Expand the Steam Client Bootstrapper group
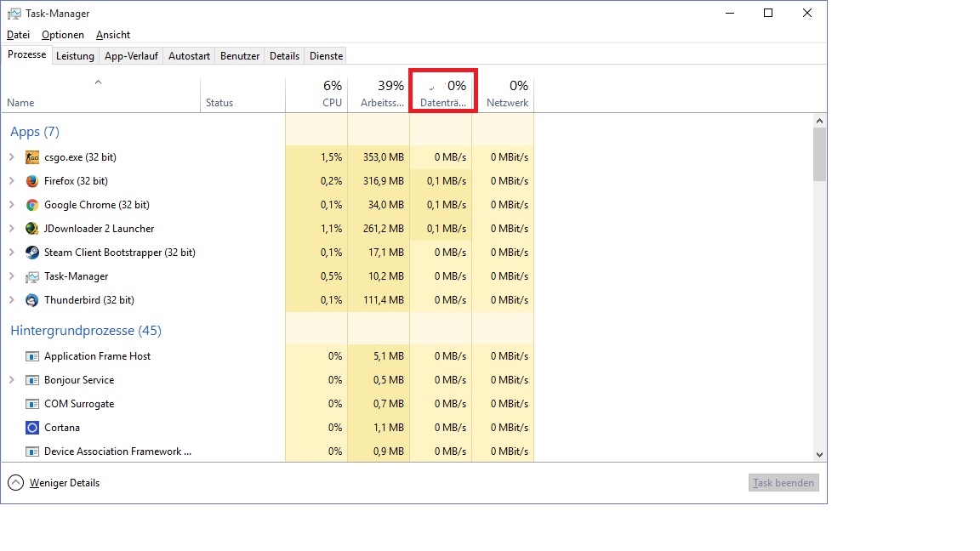The image size is (980, 551). [11, 253]
